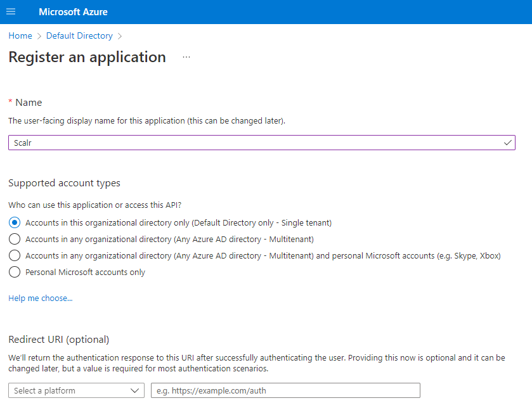
Task: Select 'Personal Microsoft accounts only' option
Action: click(15, 272)
